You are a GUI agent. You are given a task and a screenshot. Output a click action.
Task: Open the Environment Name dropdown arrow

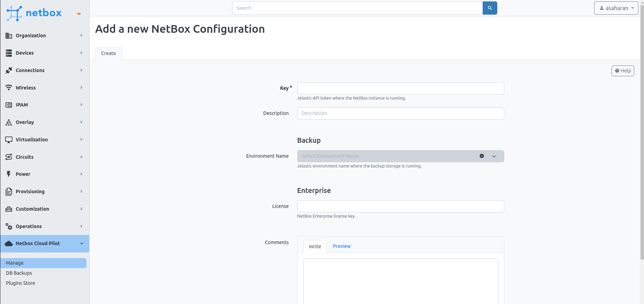click(x=494, y=156)
